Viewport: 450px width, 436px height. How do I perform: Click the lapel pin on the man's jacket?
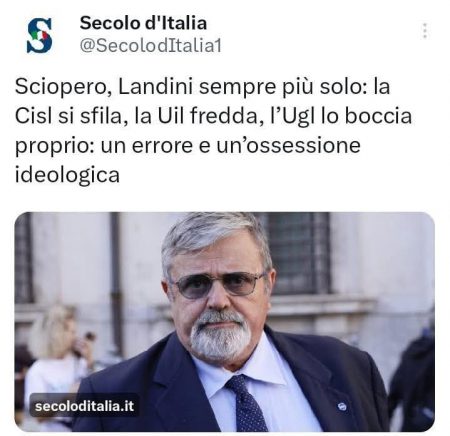[342, 406]
